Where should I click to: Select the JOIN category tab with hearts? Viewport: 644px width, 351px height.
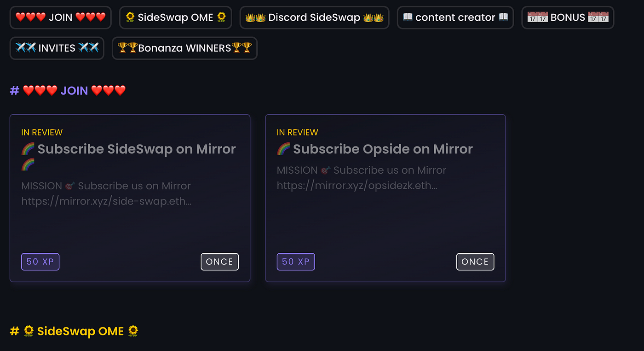coord(60,18)
